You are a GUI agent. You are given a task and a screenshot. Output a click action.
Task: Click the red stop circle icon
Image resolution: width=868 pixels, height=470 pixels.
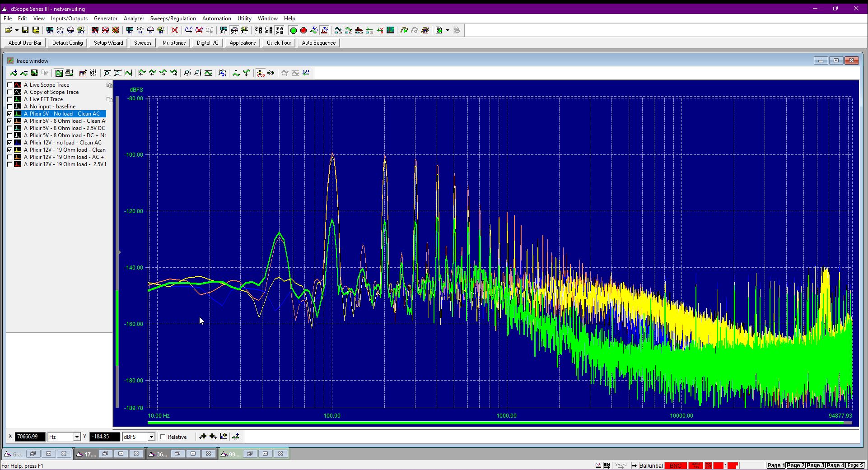tap(303, 30)
